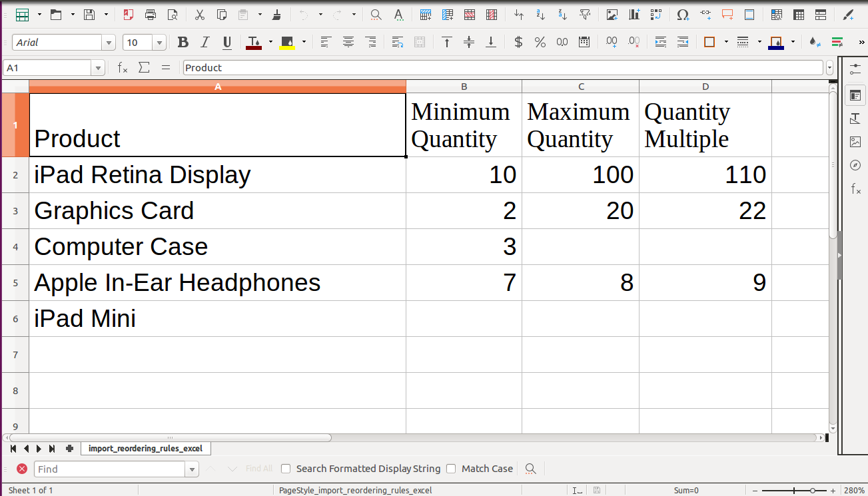868x496 pixels.
Task: Tick the Match Case checkbox
Action: pos(451,469)
